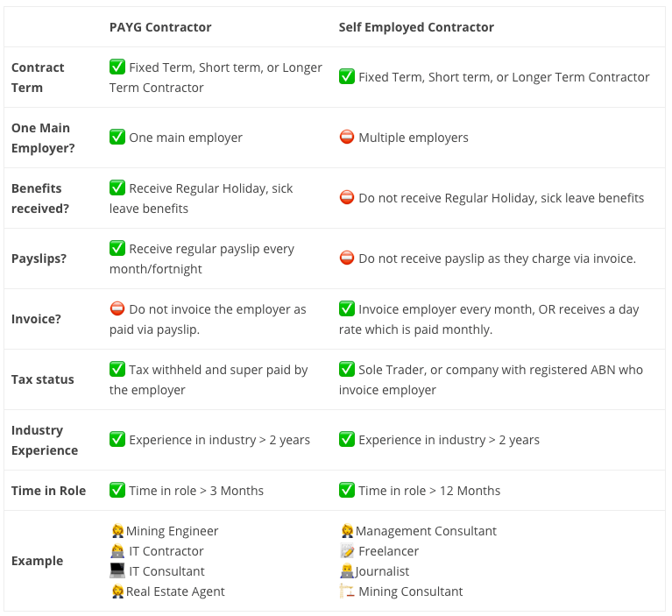Click the crane icon beside Mining Consultant

347,591
